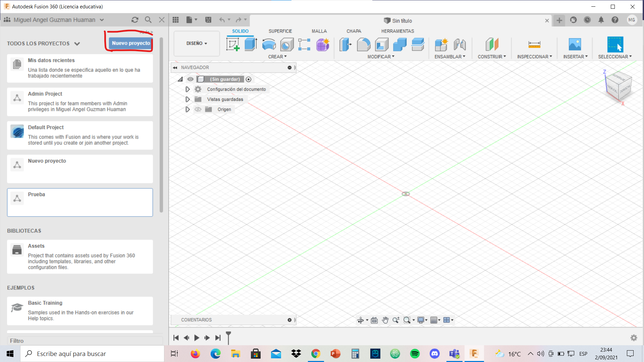The height and width of the screenshot is (362, 644).
Task: Open the INSPECCIONAR dropdown menu
Action: click(x=534, y=57)
